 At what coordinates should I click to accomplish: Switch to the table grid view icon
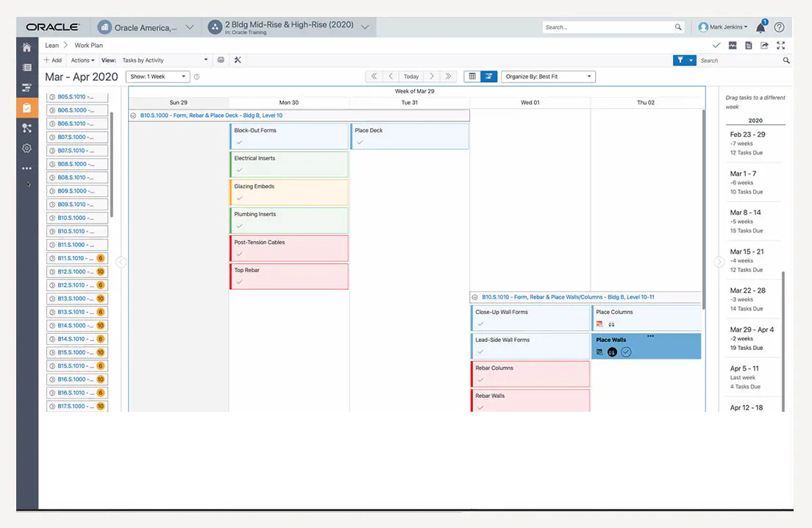point(472,76)
